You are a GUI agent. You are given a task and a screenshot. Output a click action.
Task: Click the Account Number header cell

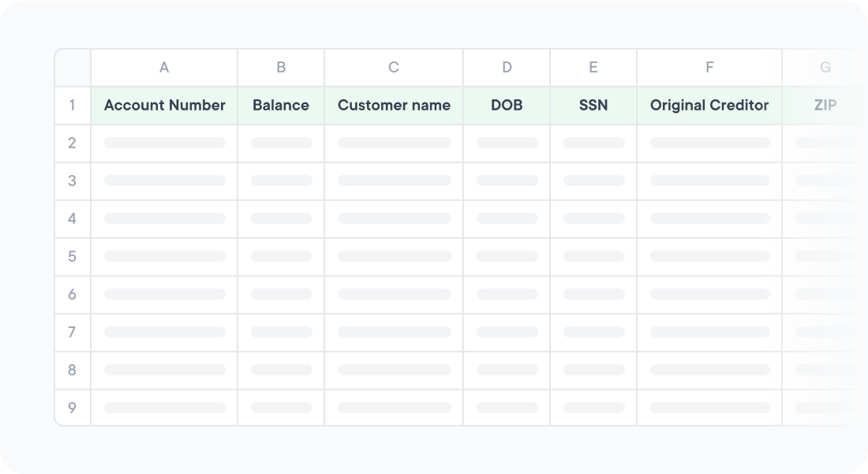[x=164, y=106]
